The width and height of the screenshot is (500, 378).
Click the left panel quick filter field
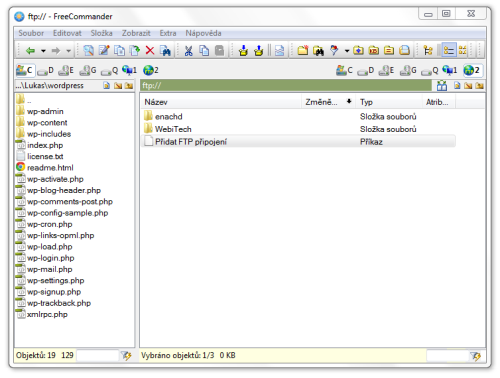click(98, 356)
